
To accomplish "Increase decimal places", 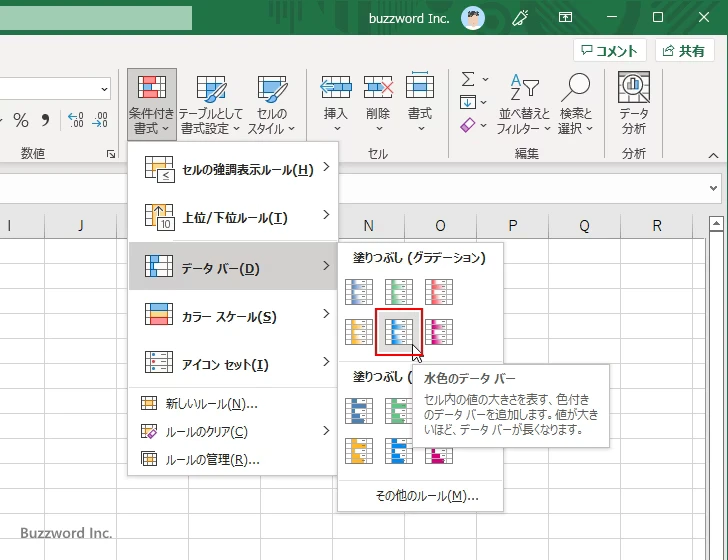I will [x=76, y=120].
